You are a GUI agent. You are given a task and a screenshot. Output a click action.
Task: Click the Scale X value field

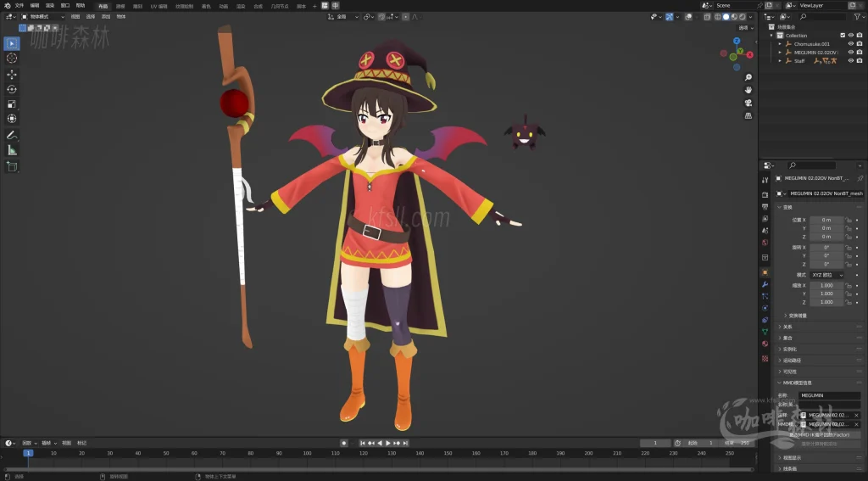click(x=827, y=285)
